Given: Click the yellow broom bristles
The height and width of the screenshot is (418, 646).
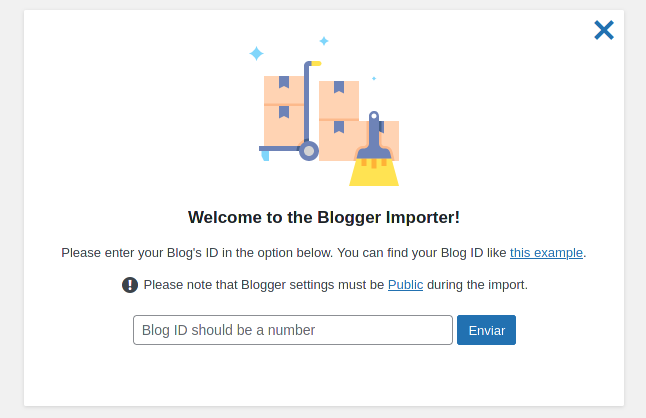Looking at the screenshot, I should click(374, 172).
